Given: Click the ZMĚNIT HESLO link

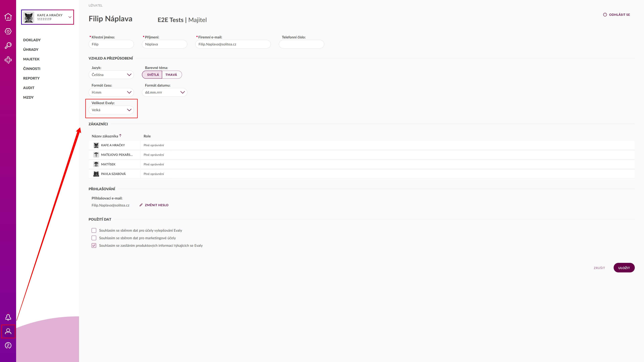Looking at the screenshot, I should click(157, 205).
